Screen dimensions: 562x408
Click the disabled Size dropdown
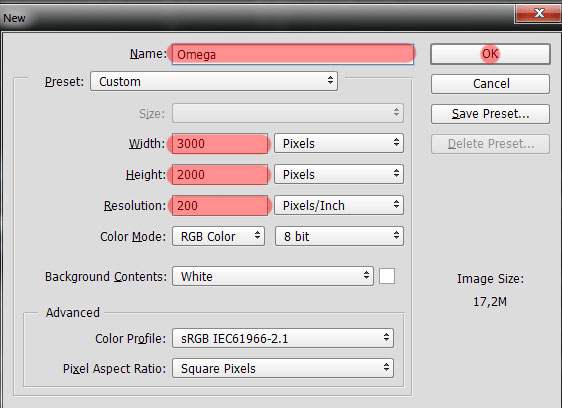(288, 113)
